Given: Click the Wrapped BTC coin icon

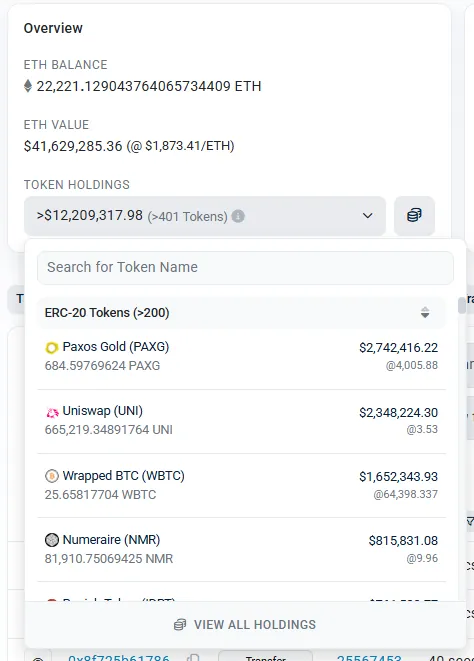Looking at the screenshot, I should tap(51, 476).
